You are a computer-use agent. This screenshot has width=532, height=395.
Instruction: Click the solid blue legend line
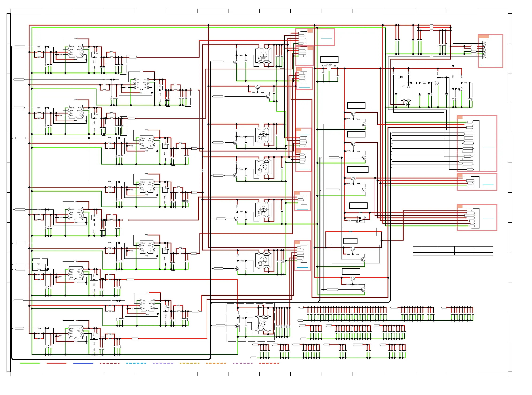coord(83,363)
